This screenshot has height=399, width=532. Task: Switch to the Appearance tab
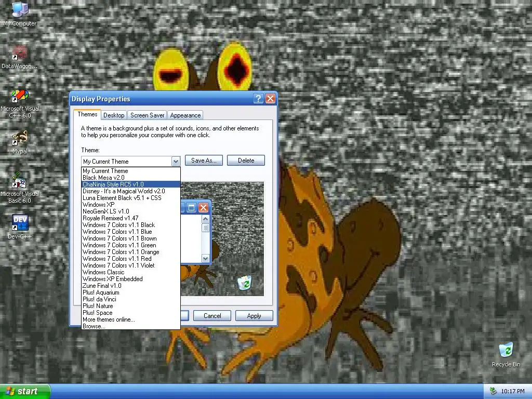coord(185,115)
